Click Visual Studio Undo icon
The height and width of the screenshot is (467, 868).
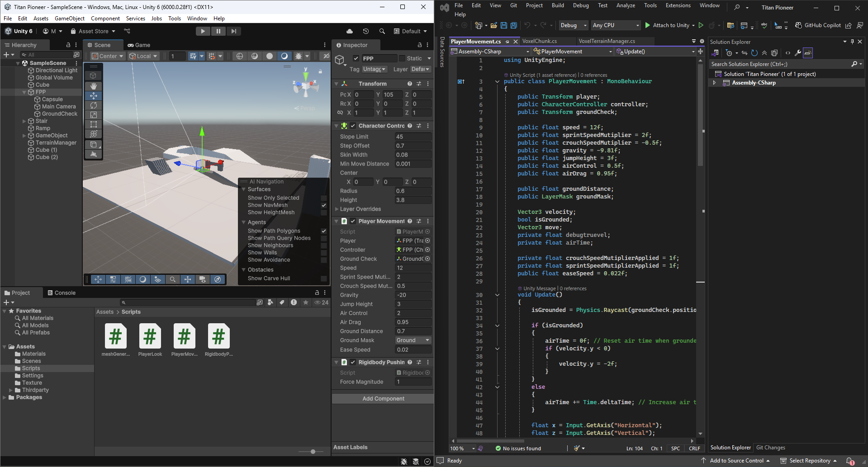point(527,25)
